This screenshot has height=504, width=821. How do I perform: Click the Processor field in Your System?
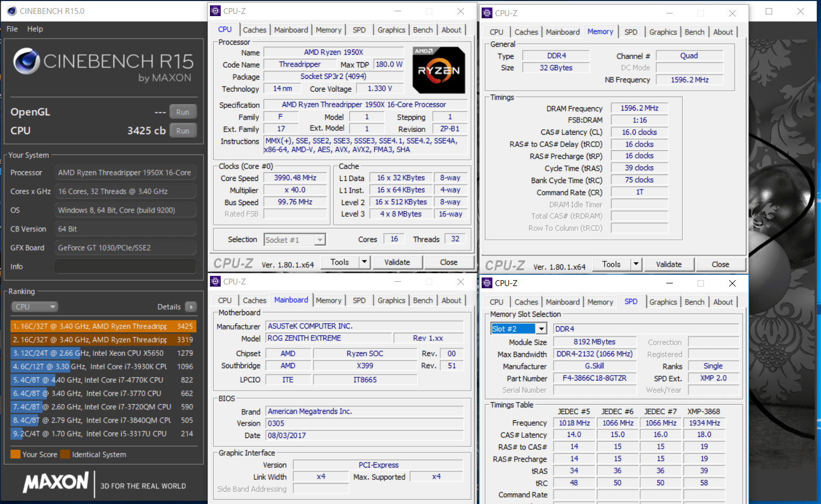click(x=125, y=173)
